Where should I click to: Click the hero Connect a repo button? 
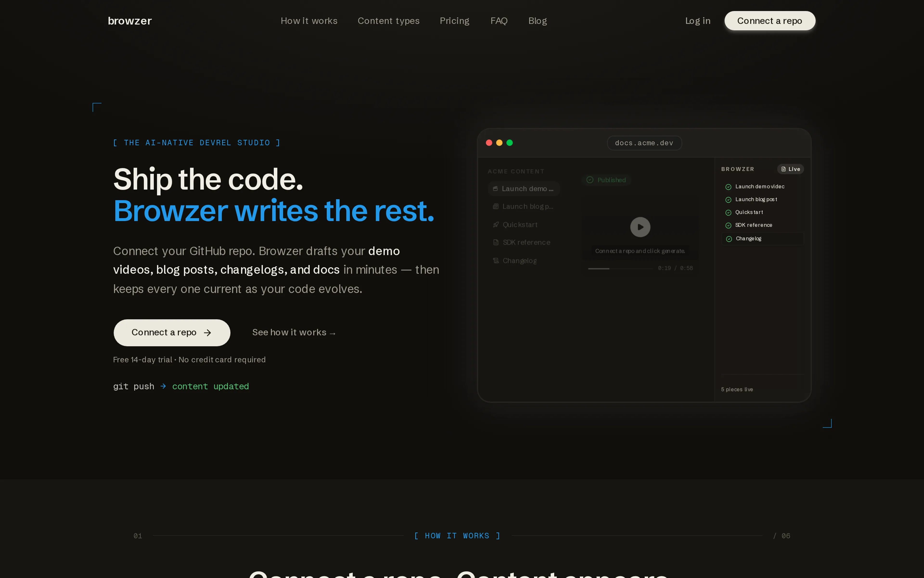click(x=172, y=333)
